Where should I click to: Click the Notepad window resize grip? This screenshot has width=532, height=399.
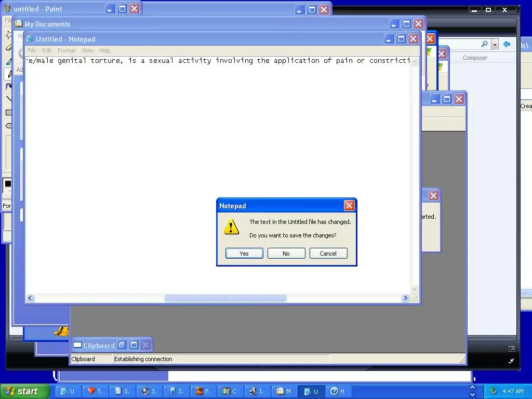[415, 299]
